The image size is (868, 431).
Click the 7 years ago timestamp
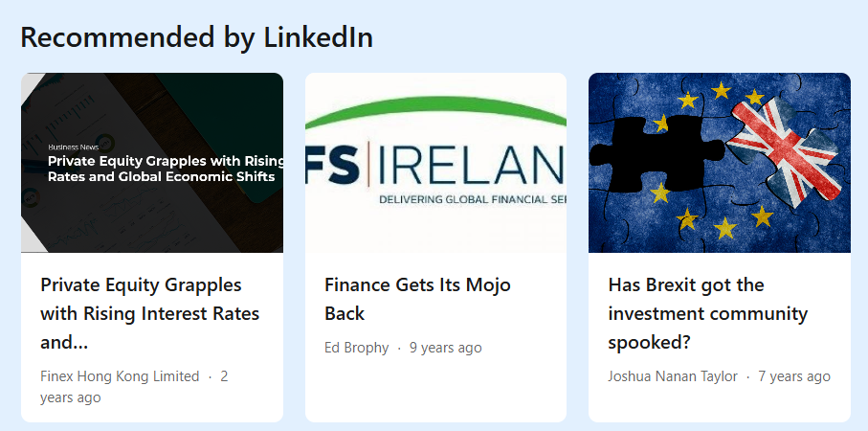(794, 376)
